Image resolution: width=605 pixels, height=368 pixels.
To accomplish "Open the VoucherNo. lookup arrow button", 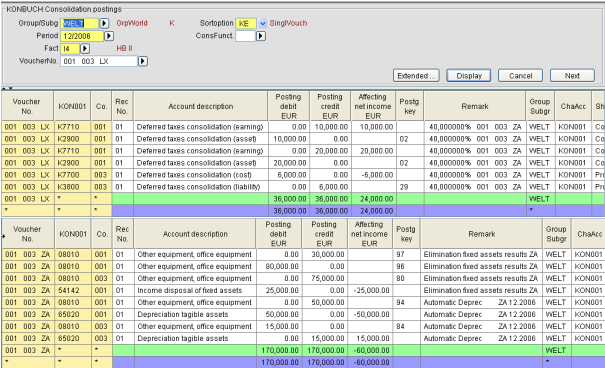I will pyautogui.click(x=143, y=61).
